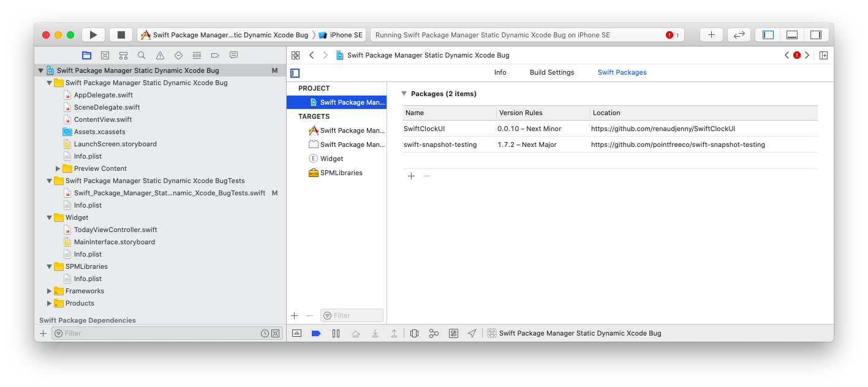Go back in editor history
868x387 pixels.
311,55
